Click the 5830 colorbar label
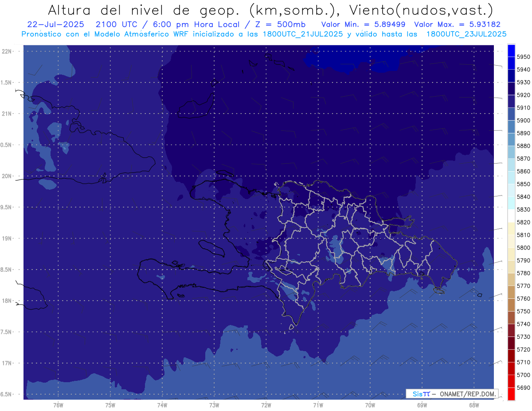The image size is (532, 411). (523, 209)
